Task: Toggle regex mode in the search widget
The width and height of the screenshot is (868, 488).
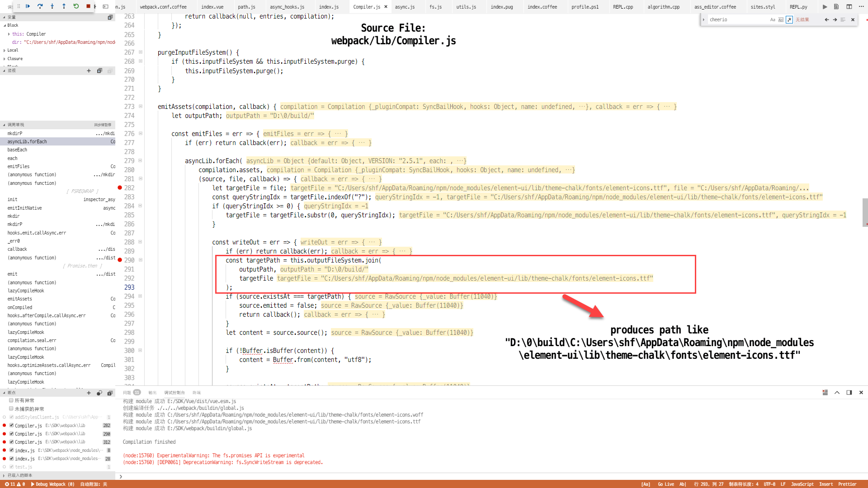Action: click(789, 19)
